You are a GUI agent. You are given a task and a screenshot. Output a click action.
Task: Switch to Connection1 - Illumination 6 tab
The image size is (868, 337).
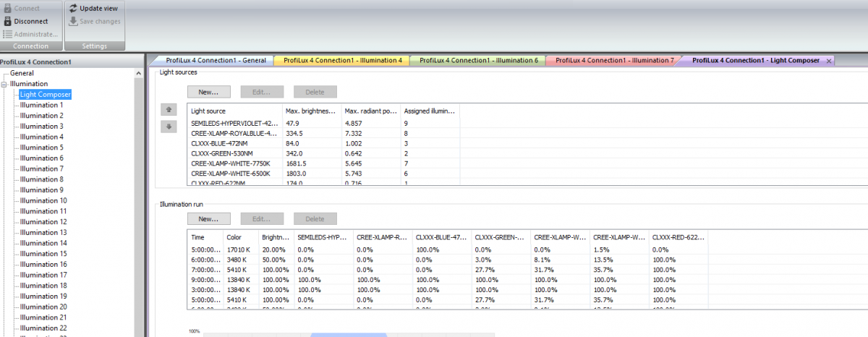click(x=478, y=61)
